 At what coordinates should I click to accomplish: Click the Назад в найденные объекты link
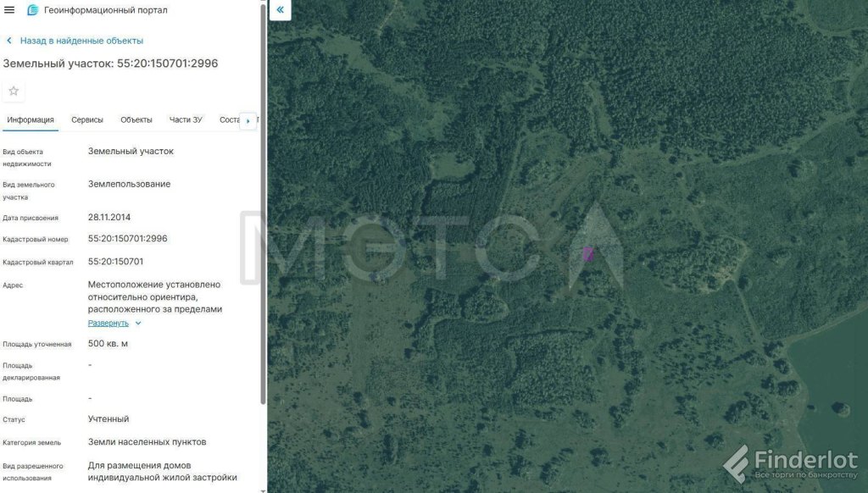(x=81, y=41)
